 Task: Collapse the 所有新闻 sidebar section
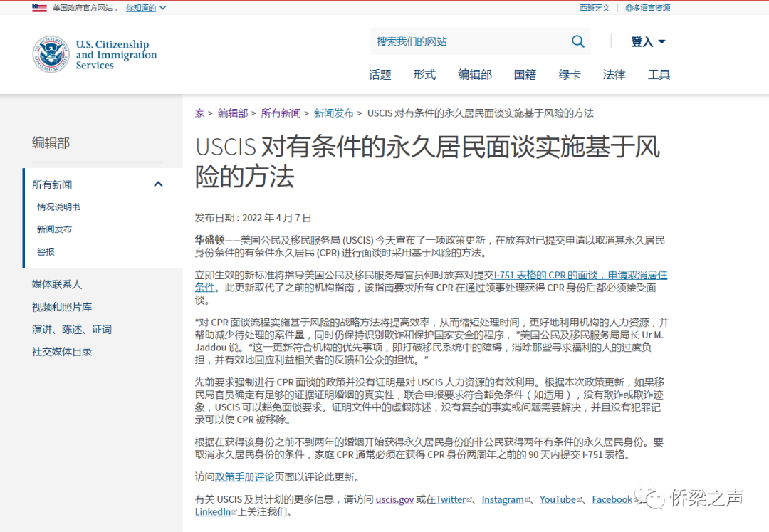pos(158,184)
